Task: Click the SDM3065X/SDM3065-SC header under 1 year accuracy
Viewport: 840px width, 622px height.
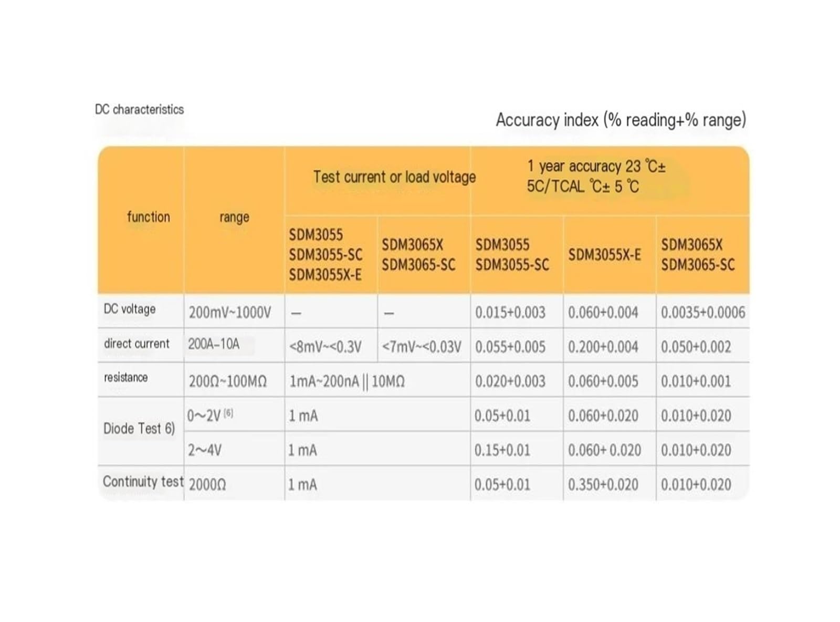Action: (x=698, y=255)
